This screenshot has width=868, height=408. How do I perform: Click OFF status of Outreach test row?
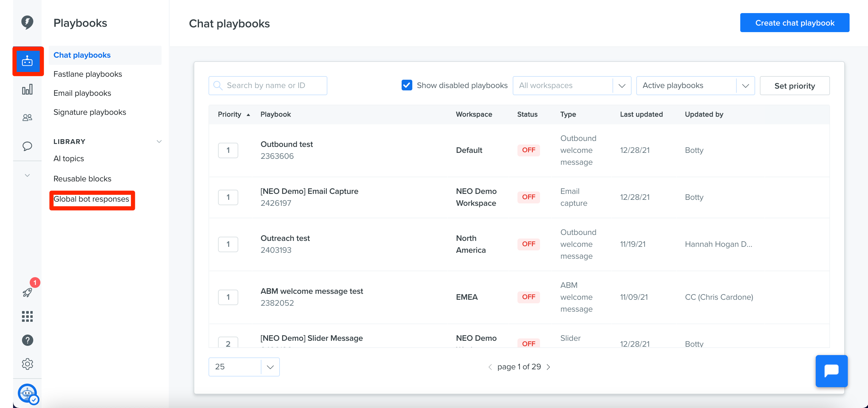[528, 244]
